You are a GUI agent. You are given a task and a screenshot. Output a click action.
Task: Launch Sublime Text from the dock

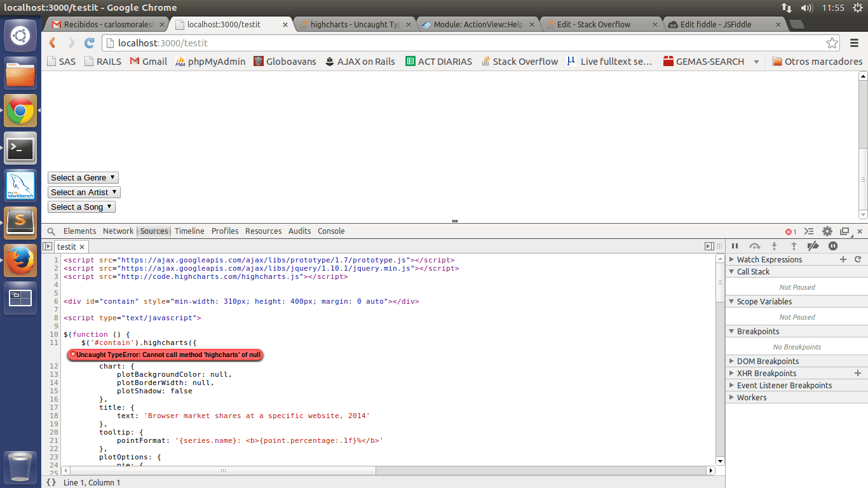[x=20, y=223]
